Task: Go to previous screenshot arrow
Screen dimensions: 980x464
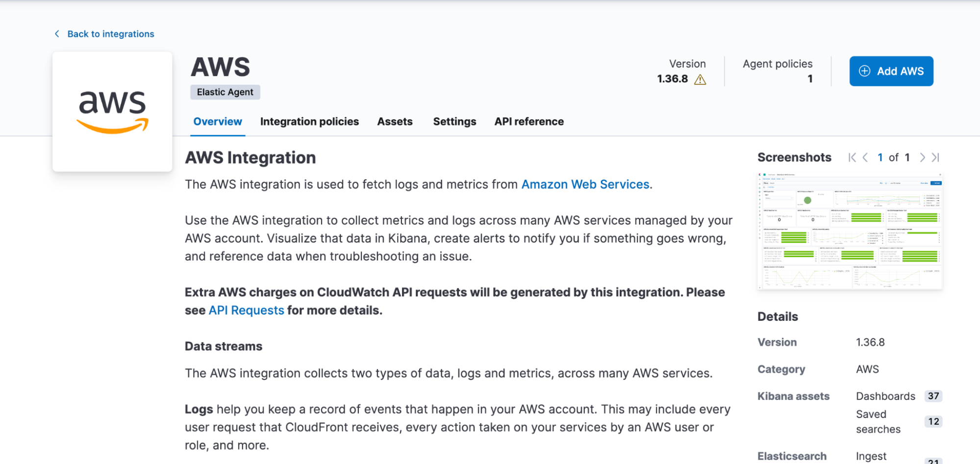Action: 865,157
